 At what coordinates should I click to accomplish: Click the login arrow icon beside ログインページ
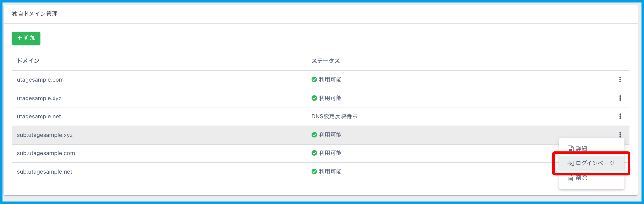click(x=570, y=163)
